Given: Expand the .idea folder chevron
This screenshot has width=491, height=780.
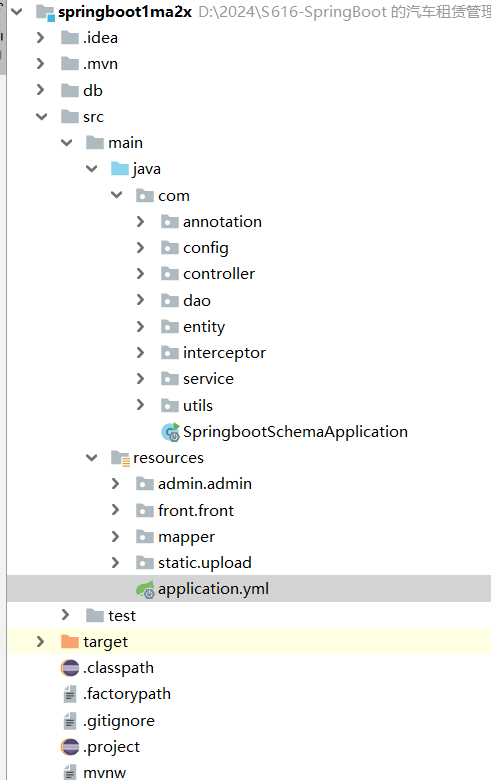Looking at the screenshot, I should point(41,38).
